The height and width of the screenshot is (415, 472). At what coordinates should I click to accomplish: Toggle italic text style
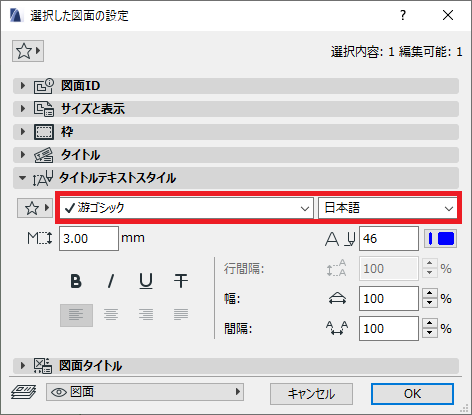(x=111, y=281)
